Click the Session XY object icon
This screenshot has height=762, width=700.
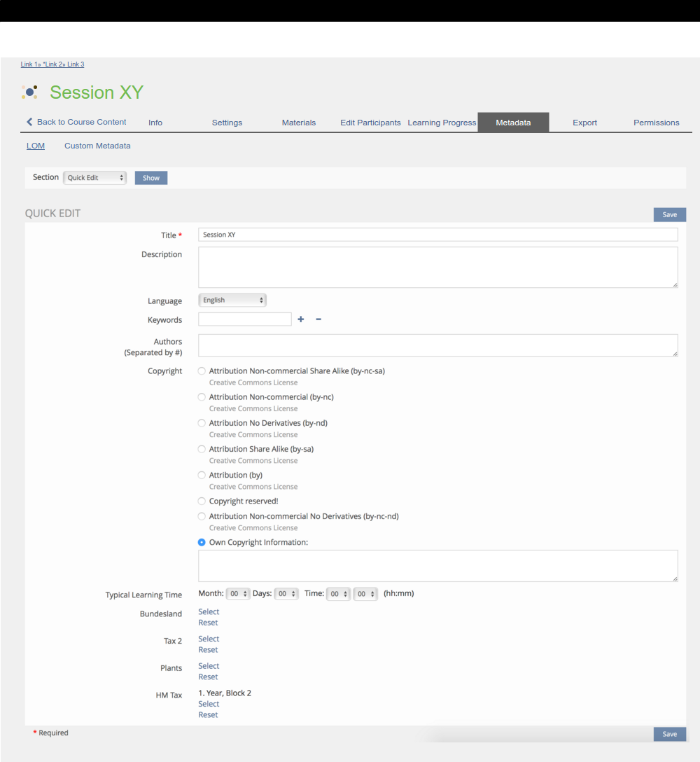tap(29, 92)
